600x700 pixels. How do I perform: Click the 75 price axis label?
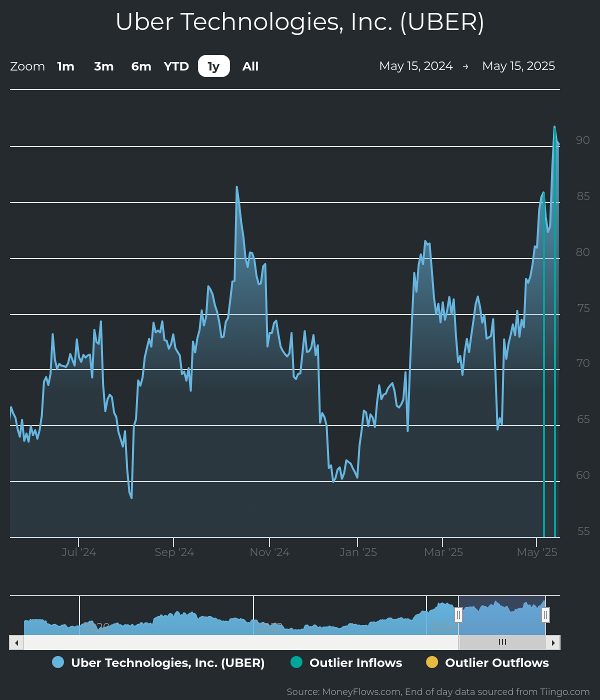point(583,308)
